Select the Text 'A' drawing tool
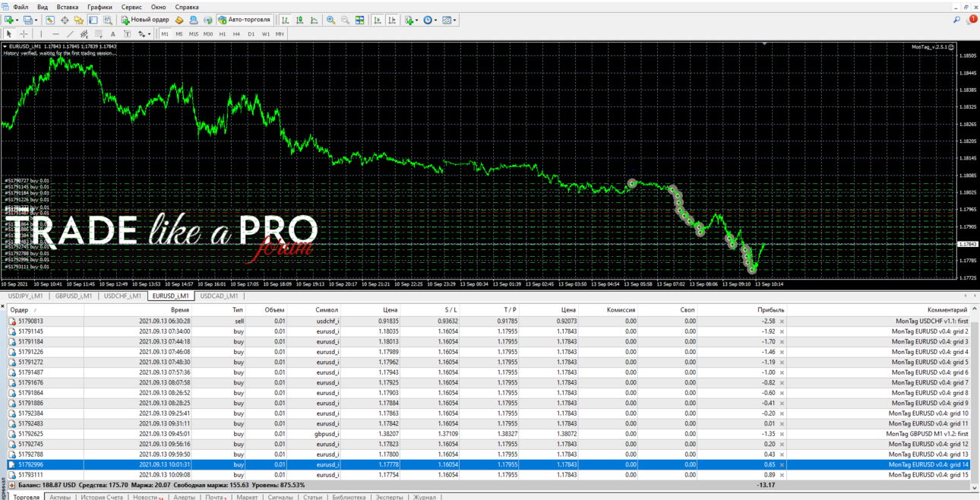Image resolution: width=980 pixels, height=500 pixels. 113,33
